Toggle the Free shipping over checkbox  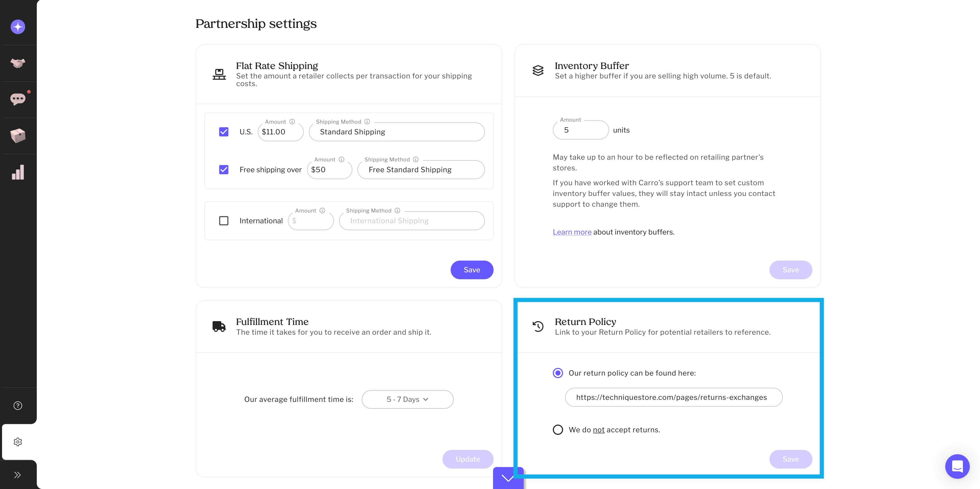click(224, 169)
